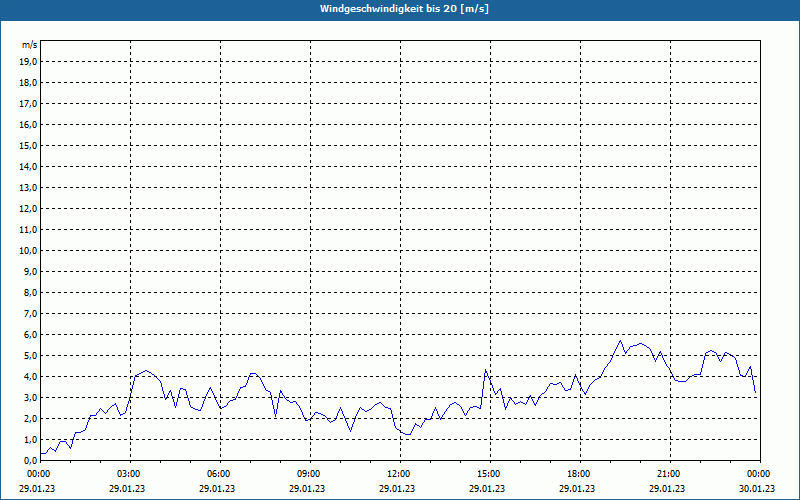Screen dimensions: 800x500
Task: Select the 0,0 y-axis origin label
Action: pos(30,460)
